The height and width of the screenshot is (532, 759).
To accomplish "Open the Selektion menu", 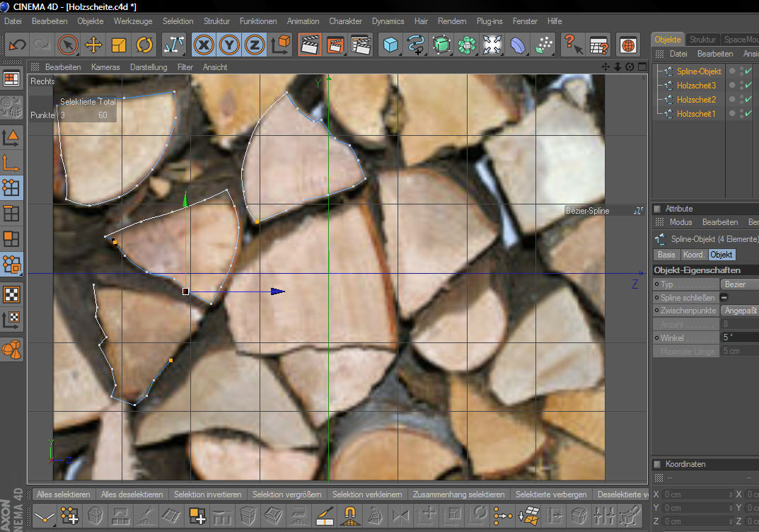I will 177,21.
